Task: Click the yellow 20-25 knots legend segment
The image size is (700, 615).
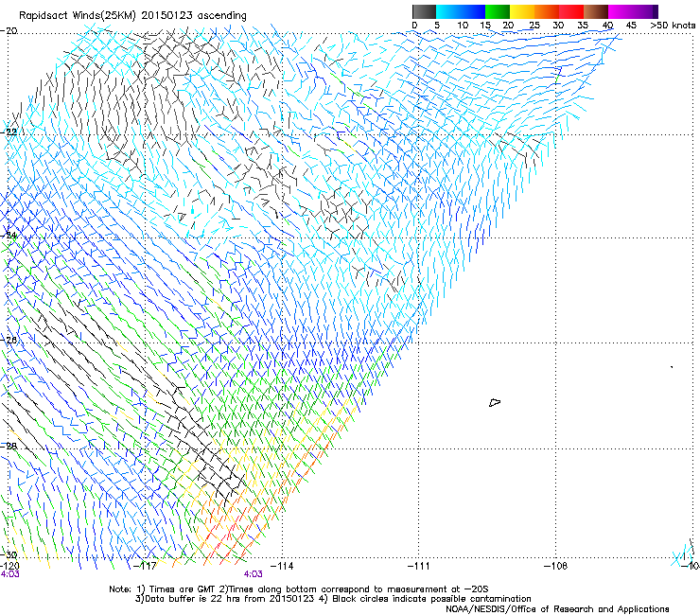Action: tap(522, 11)
